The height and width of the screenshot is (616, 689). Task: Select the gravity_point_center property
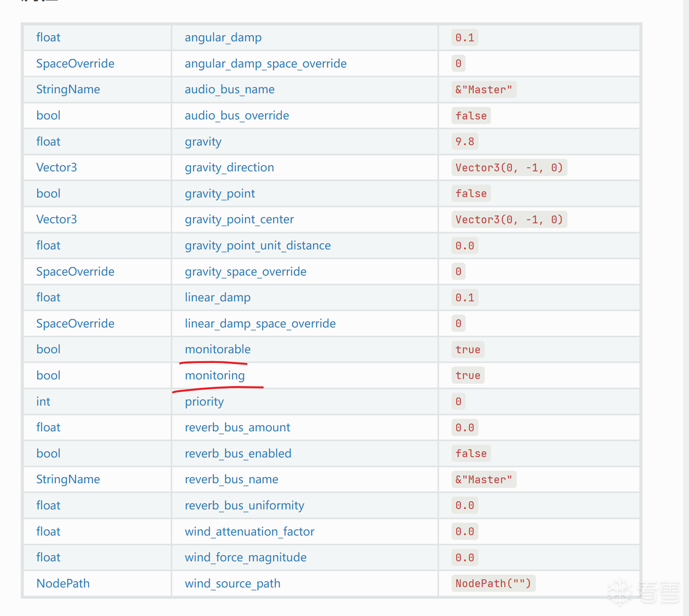click(x=239, y=219)
